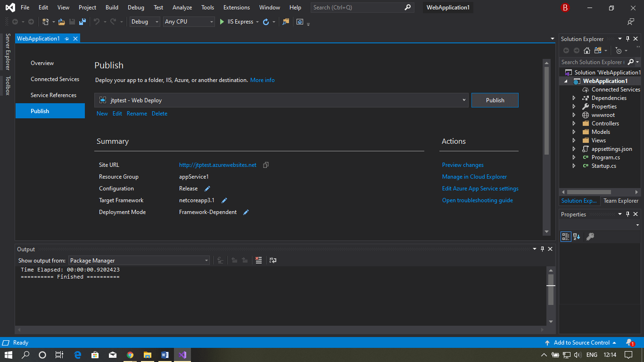Select Startup.cs in Solution Explorer

tap(603, 166)
